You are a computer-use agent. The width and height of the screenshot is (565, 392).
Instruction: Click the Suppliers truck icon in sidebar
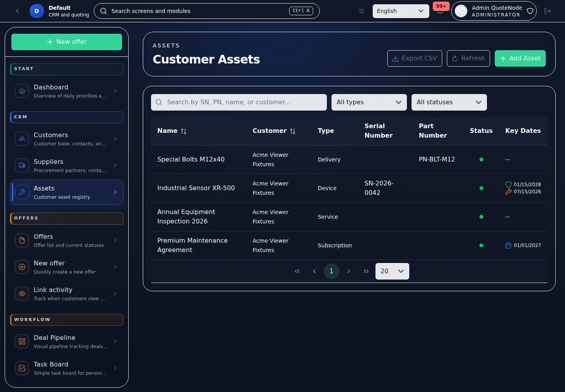(x=22, y=165)
